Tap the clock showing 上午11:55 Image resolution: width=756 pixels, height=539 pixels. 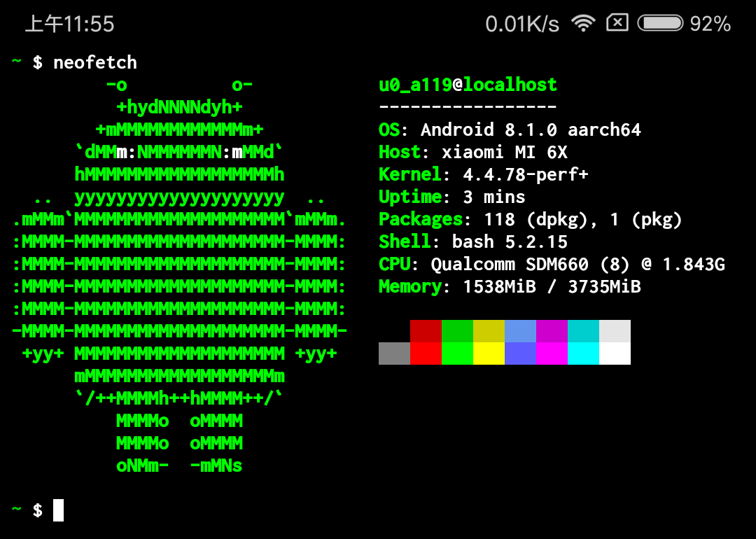[x=69, y=24]
